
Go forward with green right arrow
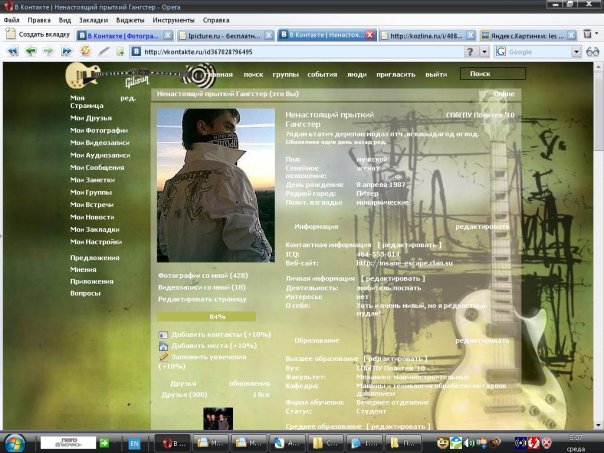point(48,51)
